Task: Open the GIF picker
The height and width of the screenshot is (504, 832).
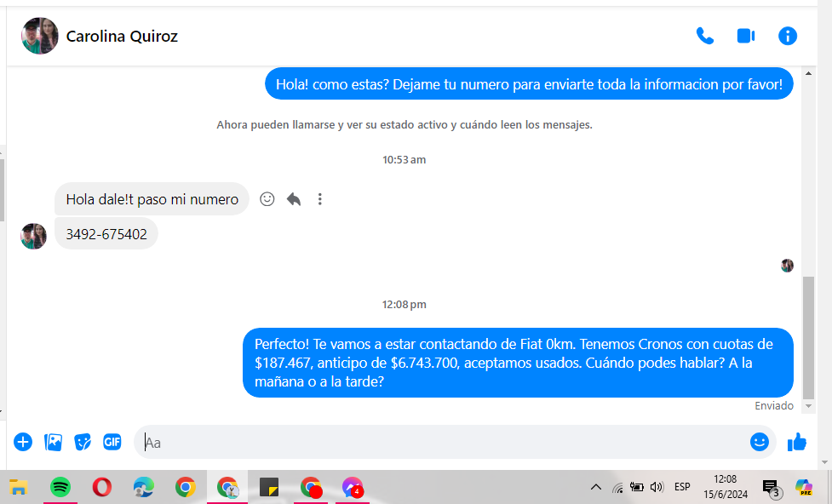Action: (x=112, y=442)
